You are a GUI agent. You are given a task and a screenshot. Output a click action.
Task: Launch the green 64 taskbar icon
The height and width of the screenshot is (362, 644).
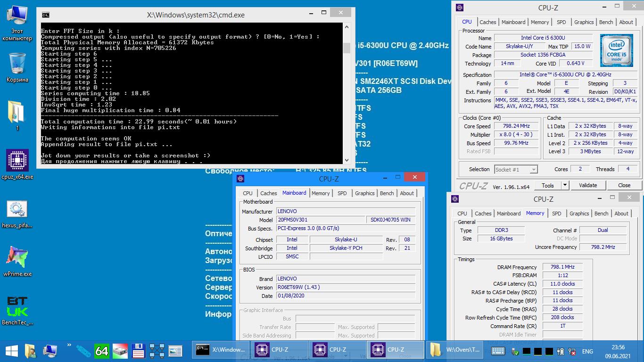(x=101, y=351)
